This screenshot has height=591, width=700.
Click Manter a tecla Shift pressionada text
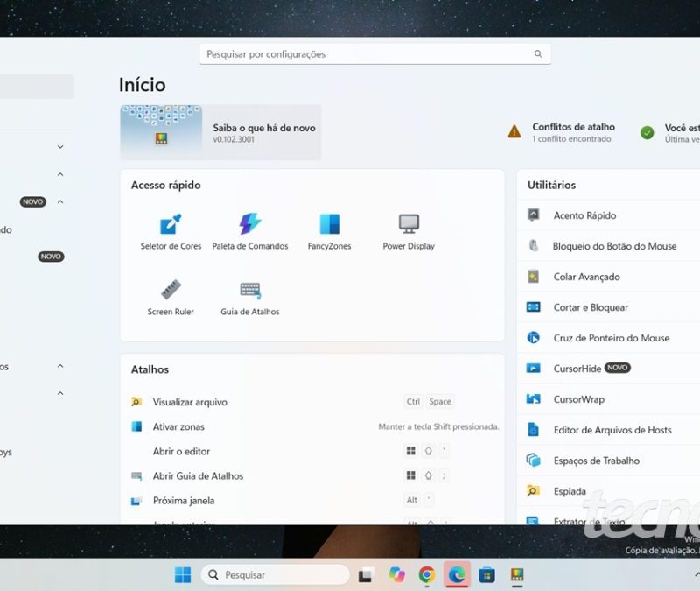point(438,426)
